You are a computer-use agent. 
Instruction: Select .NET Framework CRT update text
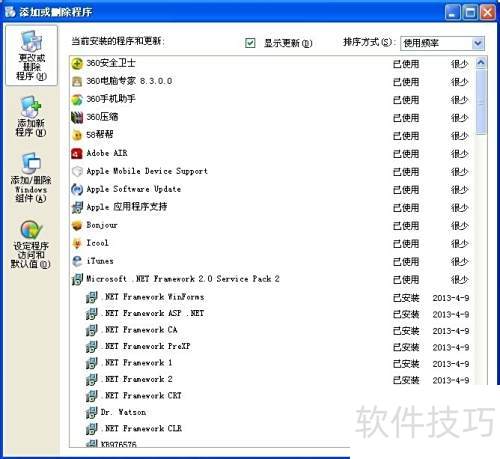(141, 396)
